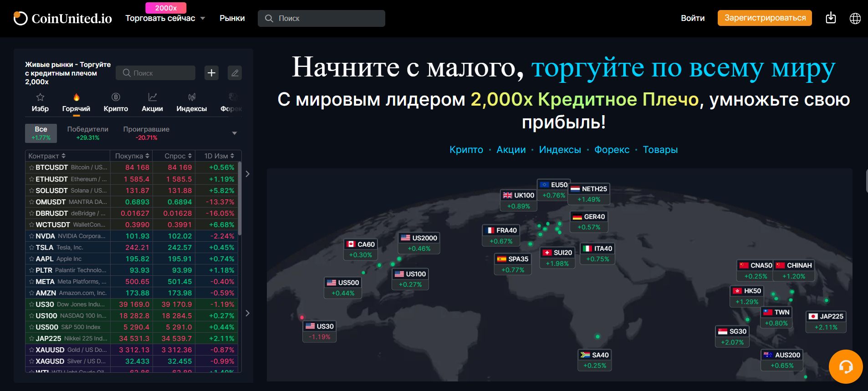Star the AAPL contract
Viewport: 868px width, 391px height.
[31, 259]
